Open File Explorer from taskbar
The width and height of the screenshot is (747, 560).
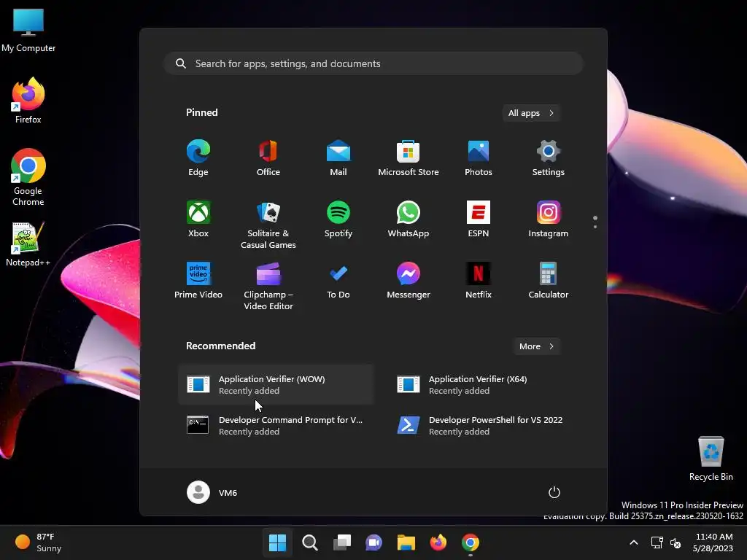[x=406, y=542]
